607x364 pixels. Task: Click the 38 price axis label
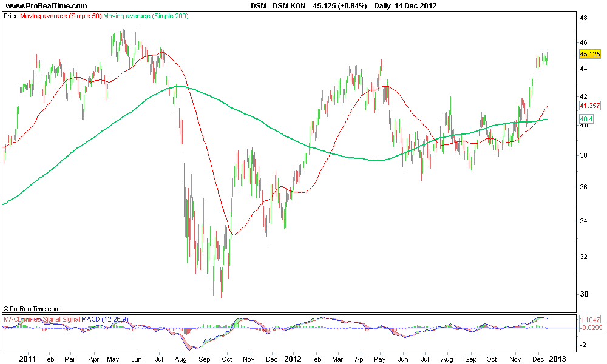584,155
